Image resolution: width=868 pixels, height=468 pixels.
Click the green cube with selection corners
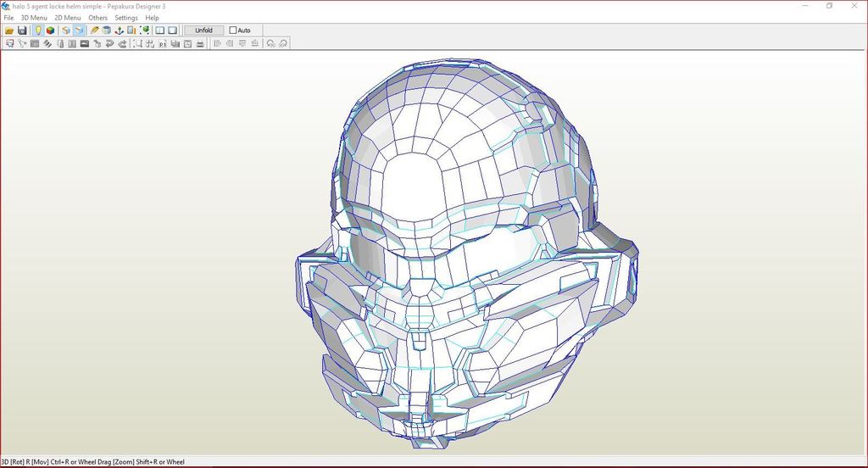point(144,31)
